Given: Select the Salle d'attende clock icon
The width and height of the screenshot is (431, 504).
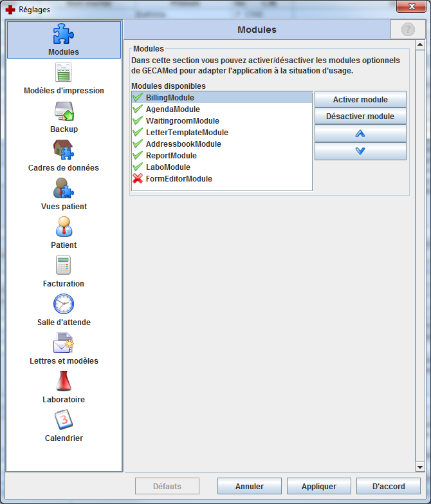Looking at the screenshot, I should (x=64, y=304).
